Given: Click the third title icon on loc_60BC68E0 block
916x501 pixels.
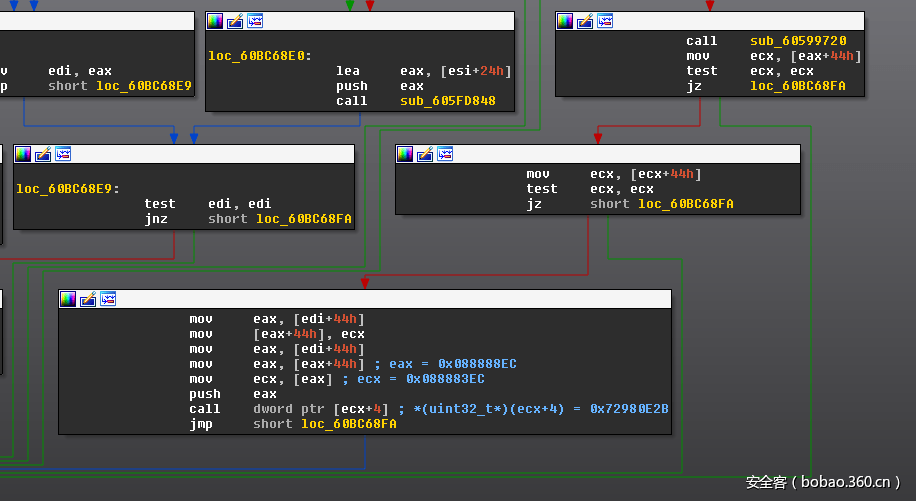Looking at the screenshot, I should [x=255, y=20].
